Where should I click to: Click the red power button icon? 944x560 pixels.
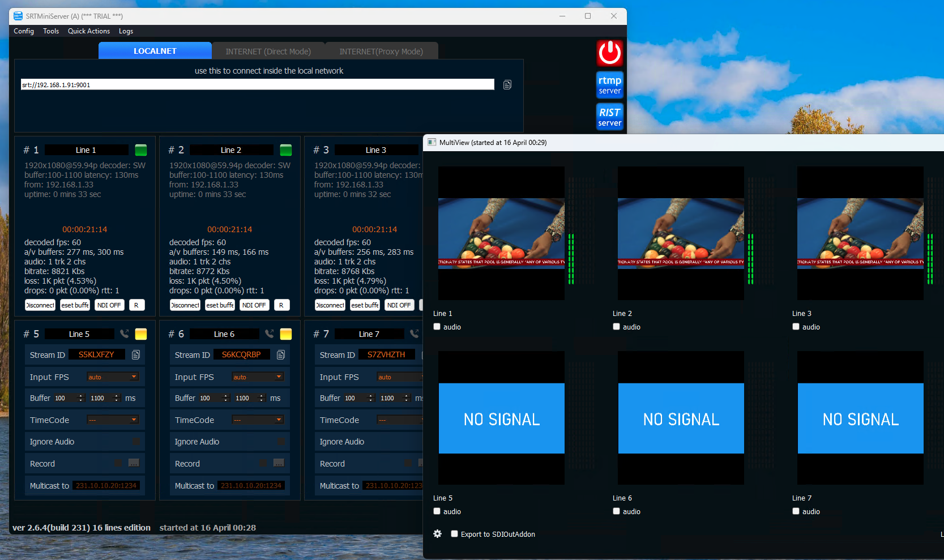pyautogui.click(x=610, y=53)
